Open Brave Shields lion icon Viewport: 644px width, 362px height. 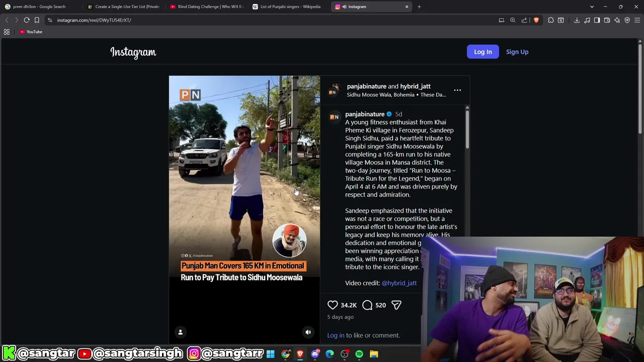point(536,20)
